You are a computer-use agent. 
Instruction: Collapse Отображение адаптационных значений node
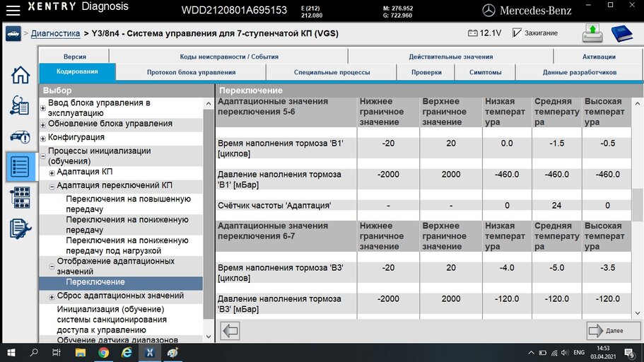point(52,267)
